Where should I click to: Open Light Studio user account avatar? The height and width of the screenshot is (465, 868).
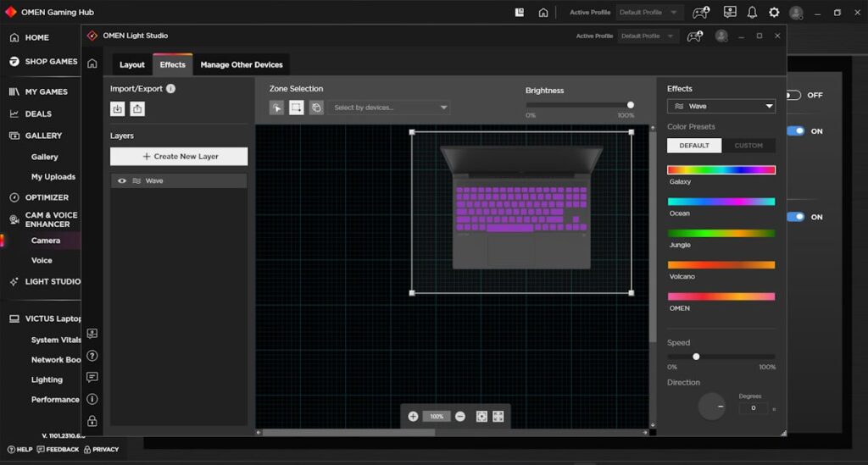coord(721,36)
